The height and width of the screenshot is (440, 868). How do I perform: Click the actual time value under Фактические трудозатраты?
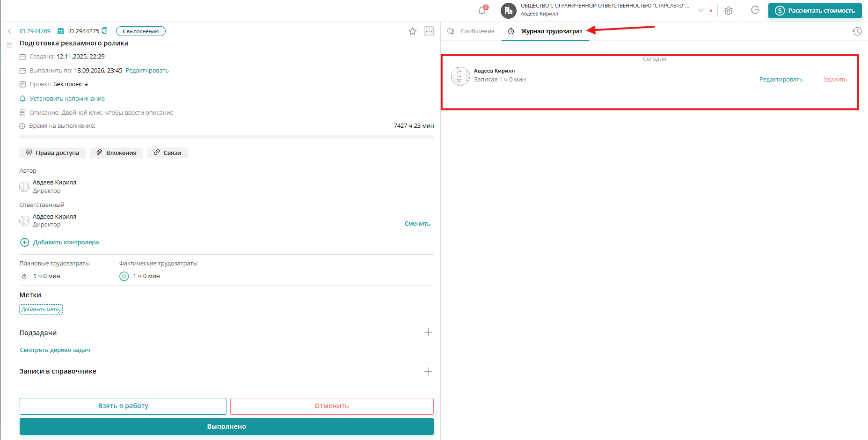tap(146, 276)
